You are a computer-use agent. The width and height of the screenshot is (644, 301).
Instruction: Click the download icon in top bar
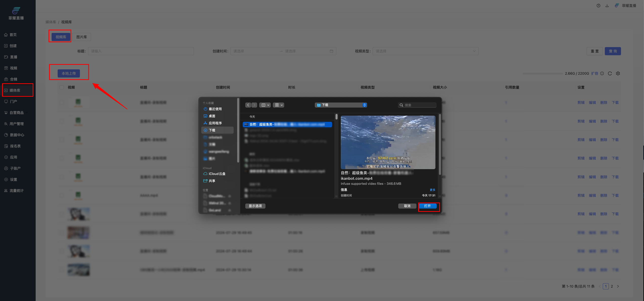click(607, 6)
